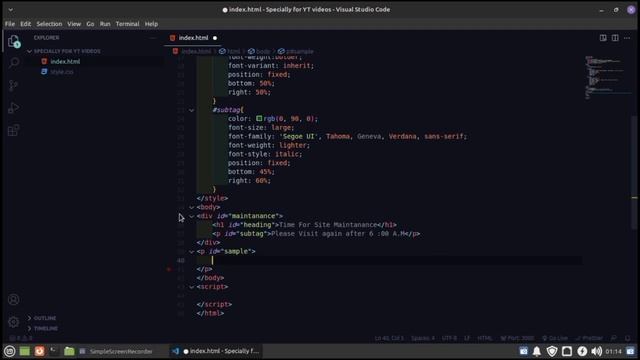640x360 pixels.
Task: Open the terminal icon in taskbar
Action: [x=54, y=351]
